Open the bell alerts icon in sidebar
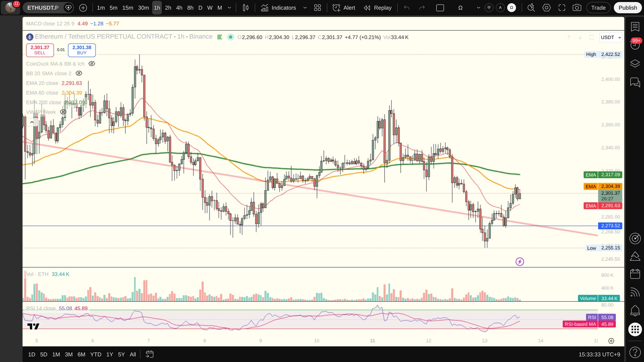Viewport: 644px width, 362px height. 635,310
